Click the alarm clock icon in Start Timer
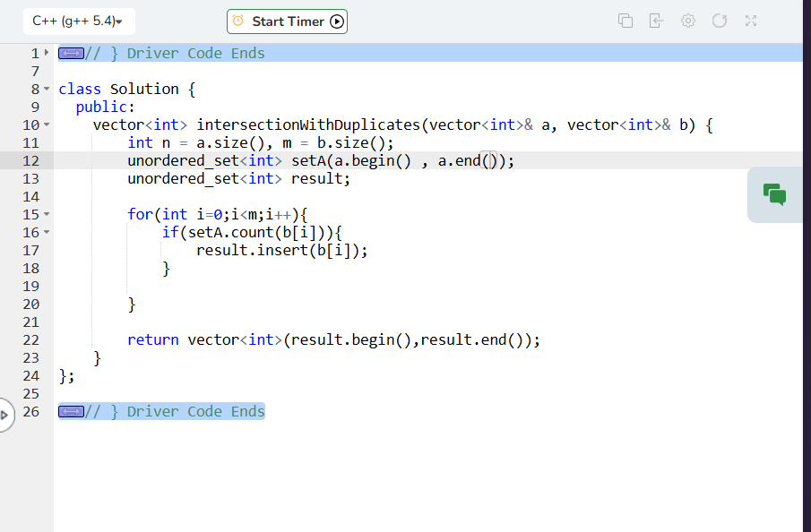811x532 pixels. click(x=237, y=21)
